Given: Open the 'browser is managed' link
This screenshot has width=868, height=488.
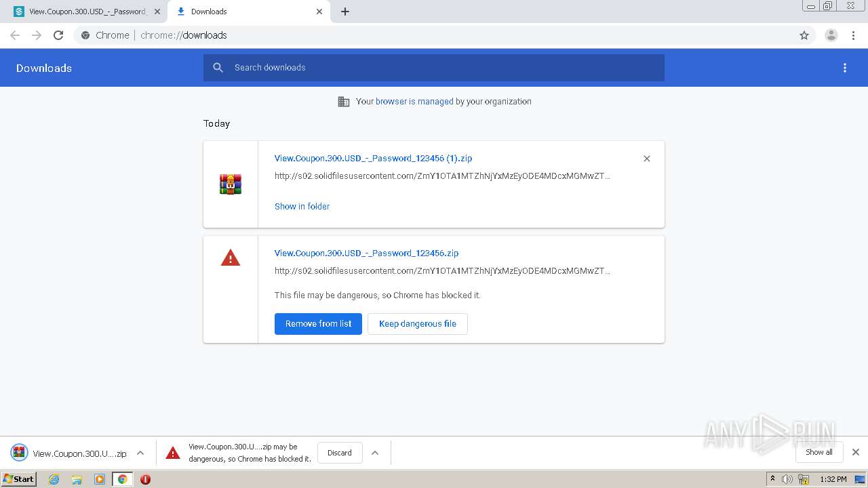Looking at the screenshot, I should click(414, 102).
